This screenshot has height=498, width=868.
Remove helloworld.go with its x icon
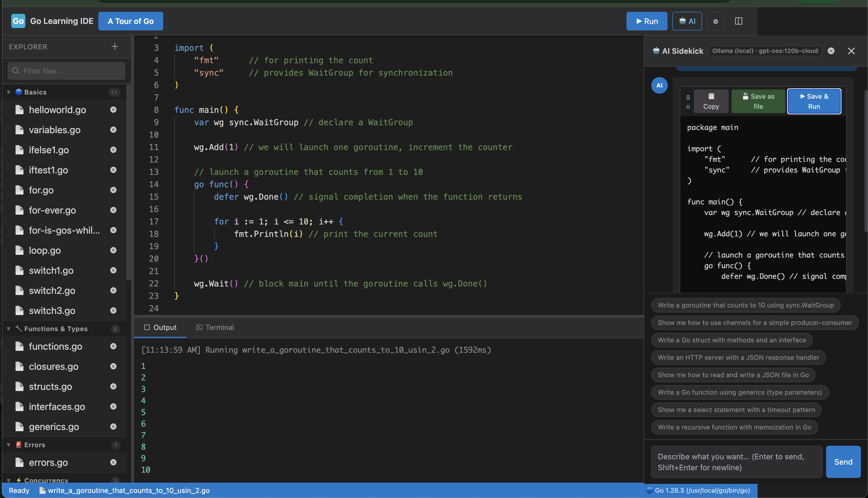click(113, 110)
